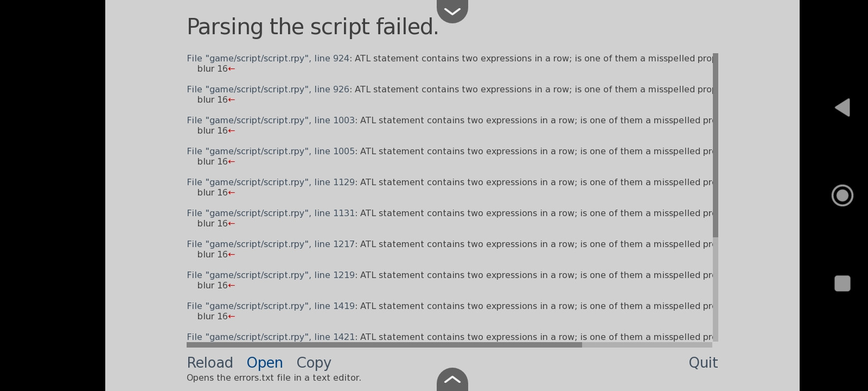Expand the bottom up-chevron handle
The width and height of the screenshot is (868, 391).
coord(452,380)
